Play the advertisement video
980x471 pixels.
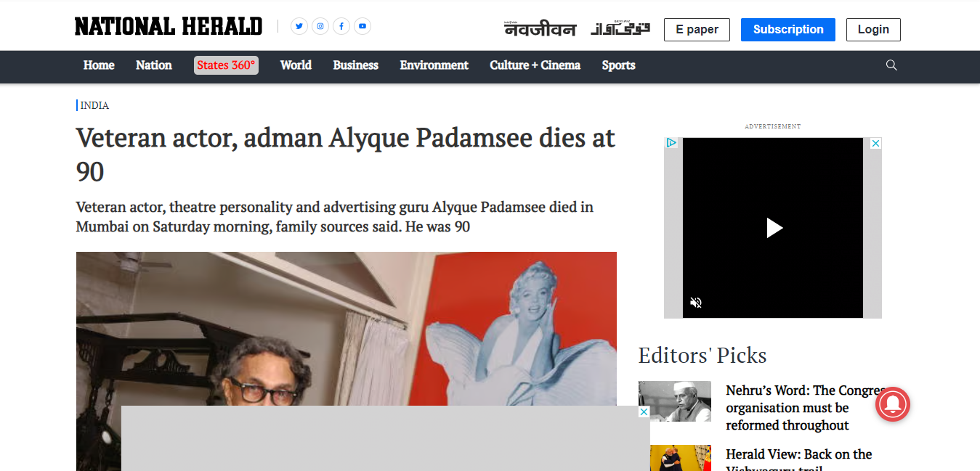774,228
